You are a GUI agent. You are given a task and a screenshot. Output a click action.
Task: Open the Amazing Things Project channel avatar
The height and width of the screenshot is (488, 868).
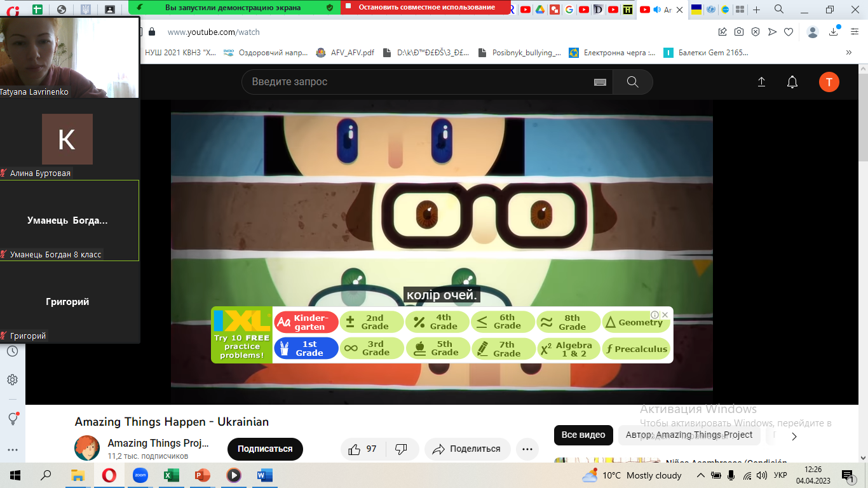(87, 448)
